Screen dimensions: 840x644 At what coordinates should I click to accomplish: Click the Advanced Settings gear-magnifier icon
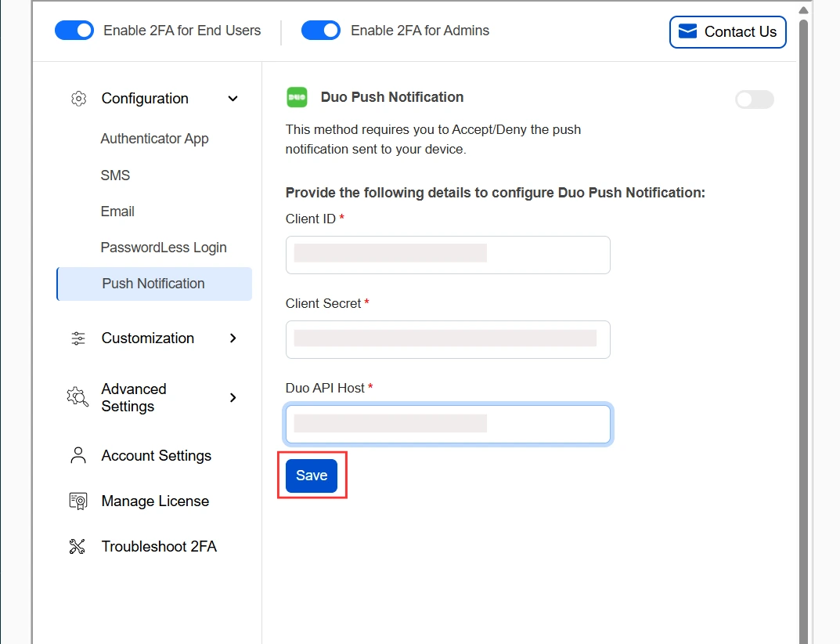[x=78, y=396]
